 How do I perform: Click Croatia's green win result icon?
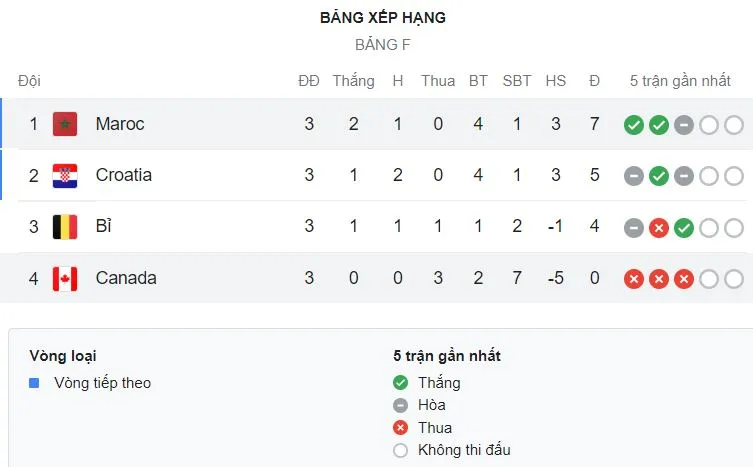[x=658, y=176]
